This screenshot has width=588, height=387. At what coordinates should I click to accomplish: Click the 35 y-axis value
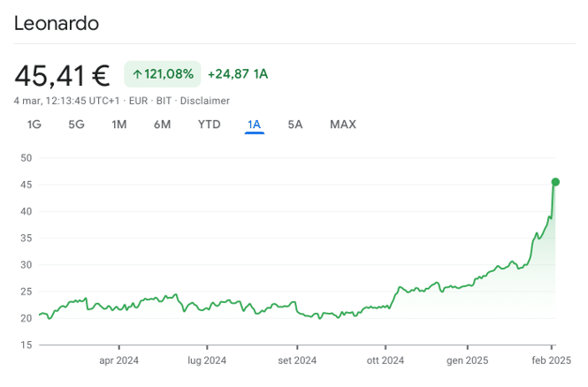(27, 238)
